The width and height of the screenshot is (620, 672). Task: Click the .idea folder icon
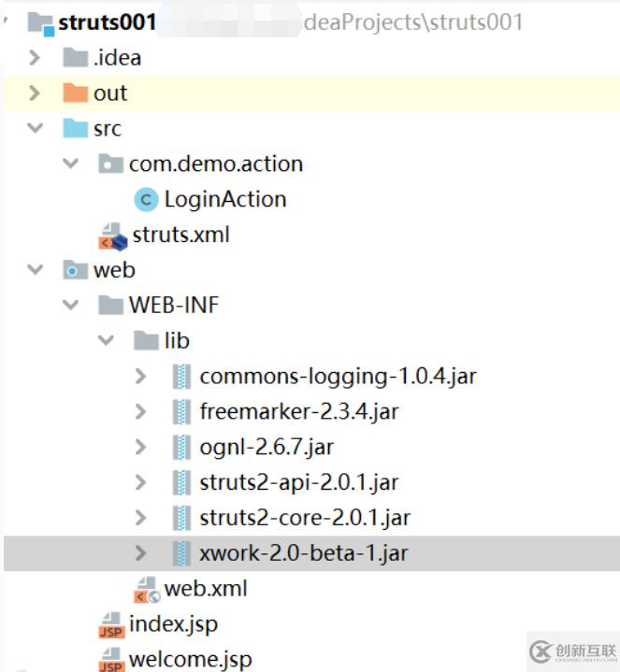76,58
